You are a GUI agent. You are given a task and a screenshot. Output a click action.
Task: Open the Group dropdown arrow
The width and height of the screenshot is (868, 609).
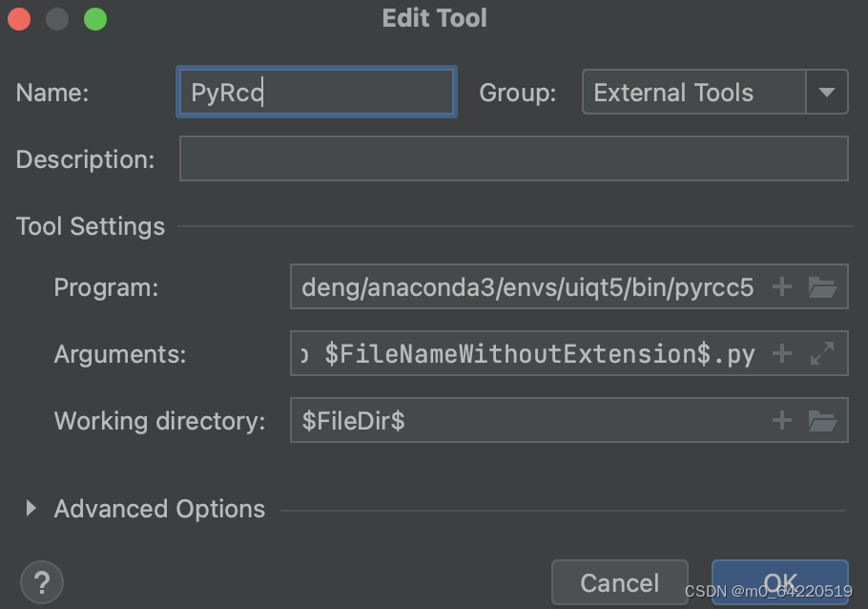tap(827, 93)
